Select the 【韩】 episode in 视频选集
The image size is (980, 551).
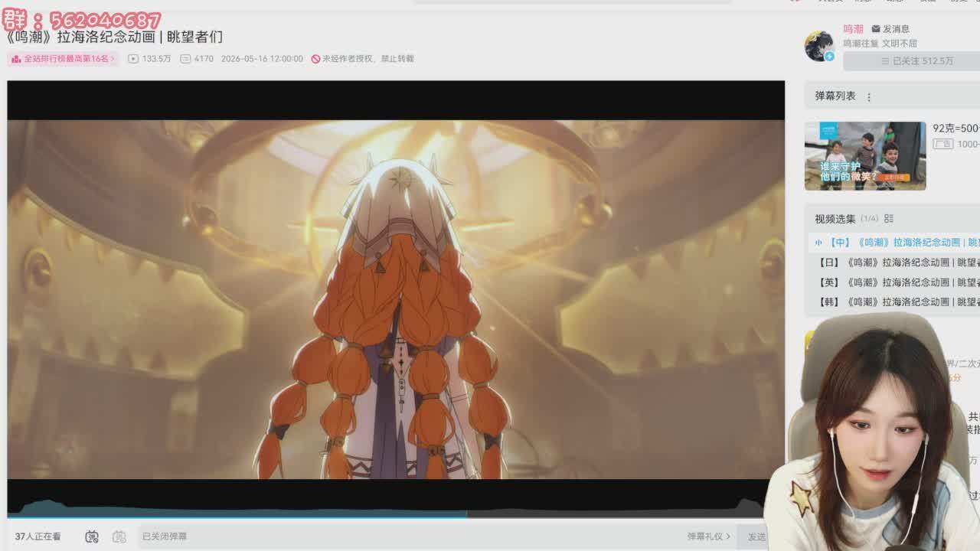(x=894, y=302)
